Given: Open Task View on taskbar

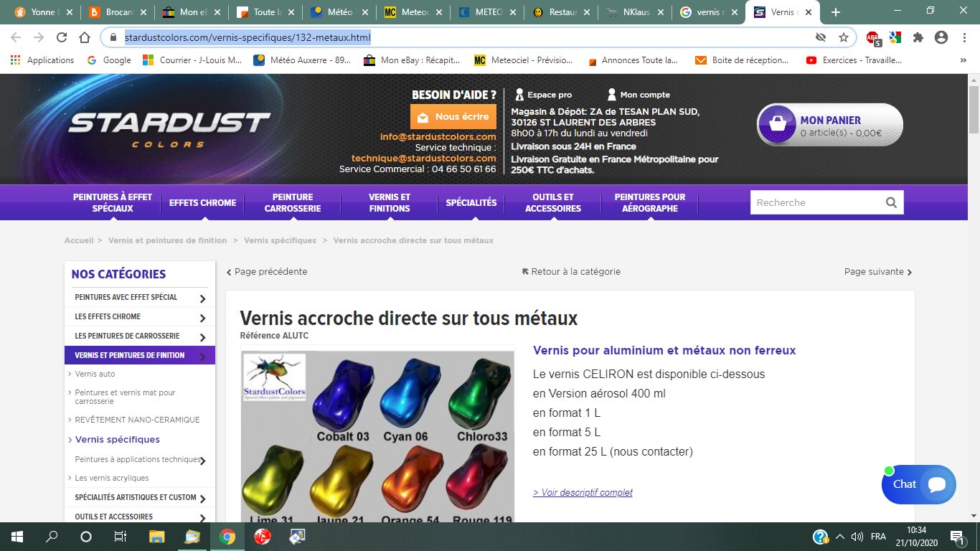Looking at the screenshot, I should (x=121, y=536).
